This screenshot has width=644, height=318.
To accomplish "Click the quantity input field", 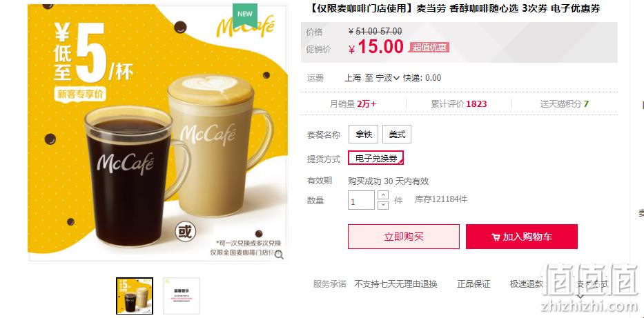I will coord(361,200).
